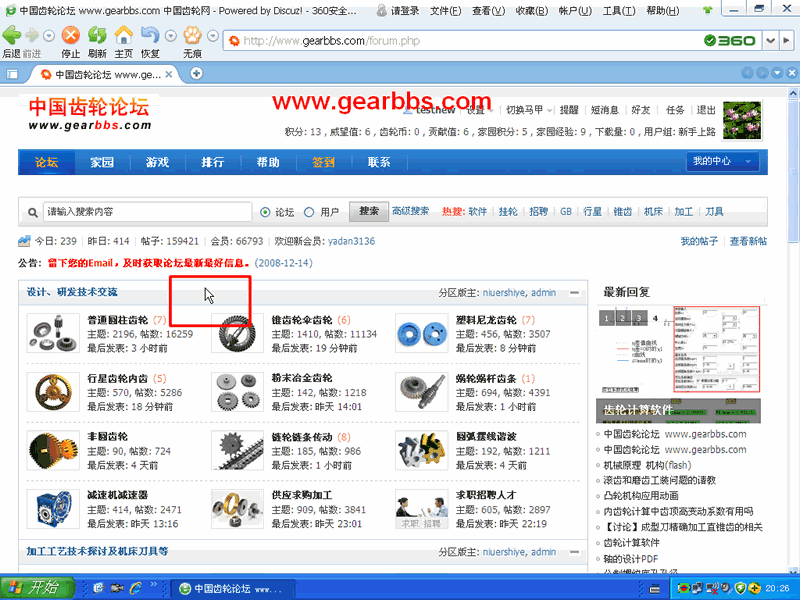Open new member yadan3136 profile link
800x600 pixels.
[x=351, y=241]
